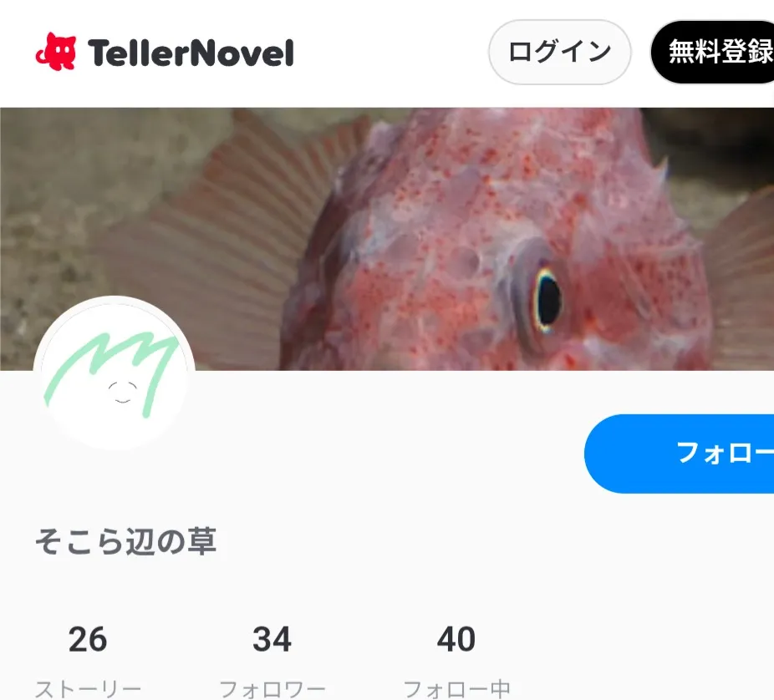Open the 40 following count
This screenshot has width=774, height=700.
click(x=456, y=639)
